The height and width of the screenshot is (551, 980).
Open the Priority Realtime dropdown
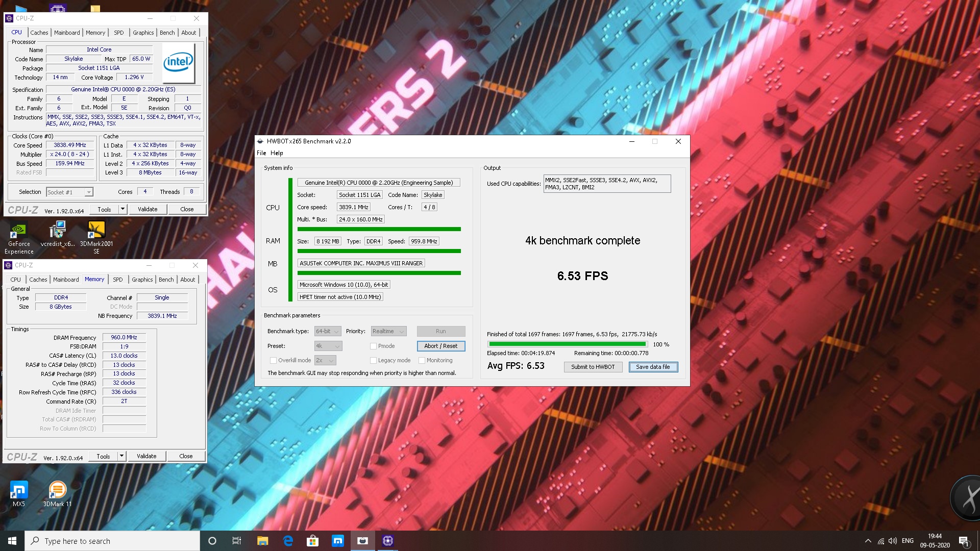tap(388, 332)
